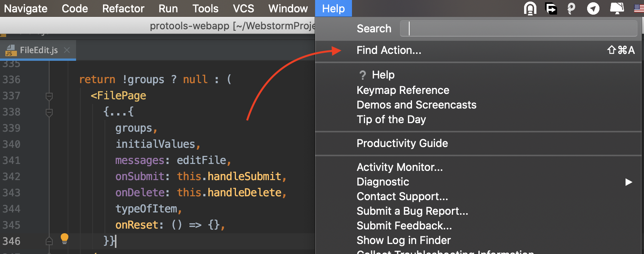This screenshot has height=254, width=644.
Task: Toggle fold end marker at line 346
Action: point(49,241)
